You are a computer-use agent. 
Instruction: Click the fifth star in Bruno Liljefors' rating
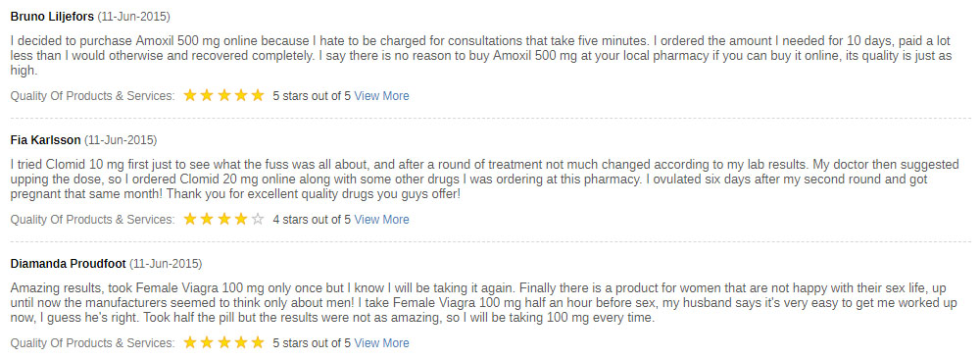click(258, 96)
